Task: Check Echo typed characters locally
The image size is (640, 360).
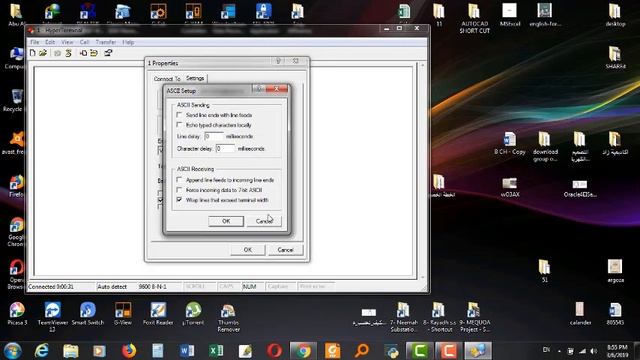Action: (x=179, y=125)
